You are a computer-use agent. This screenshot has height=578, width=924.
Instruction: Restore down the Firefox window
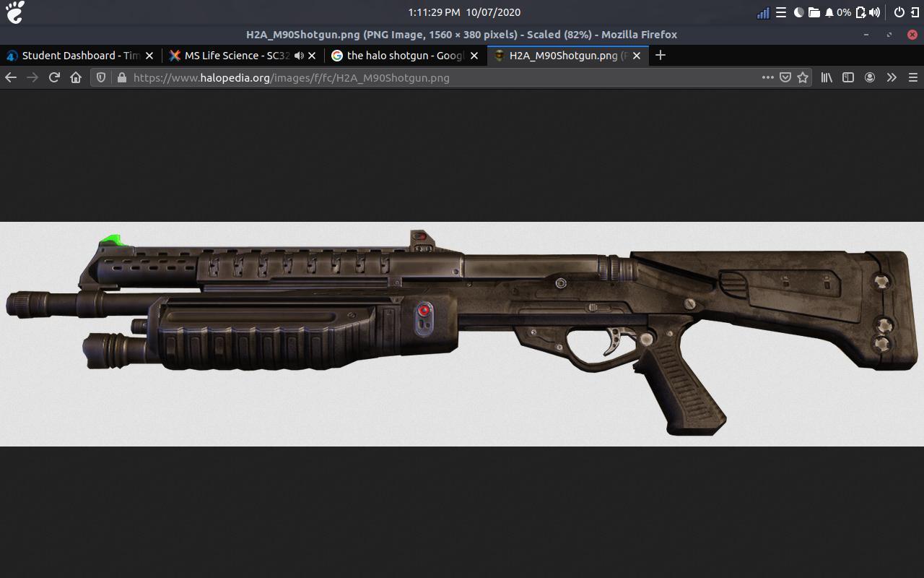[x=889, y=35]
